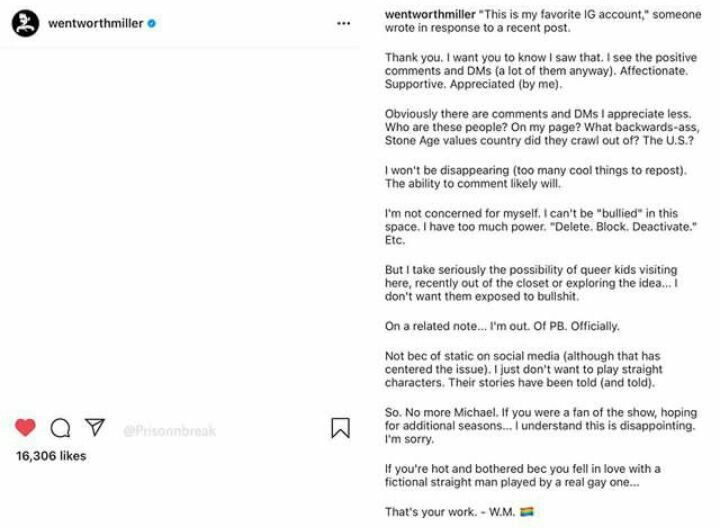Share the post using the paper plane icon
The image size is (720, 531).
94,428
